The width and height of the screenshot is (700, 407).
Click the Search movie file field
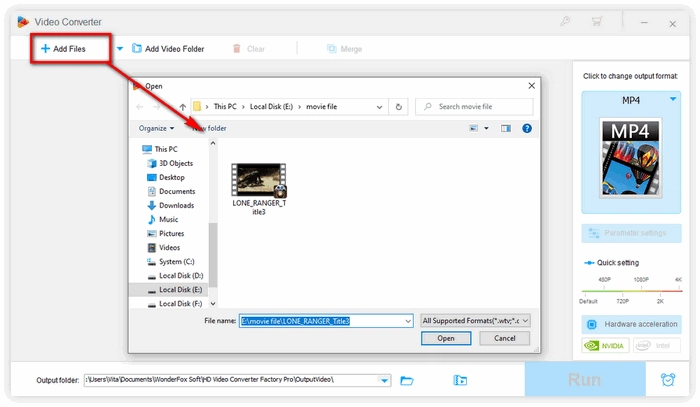click(x=474, y=107)
